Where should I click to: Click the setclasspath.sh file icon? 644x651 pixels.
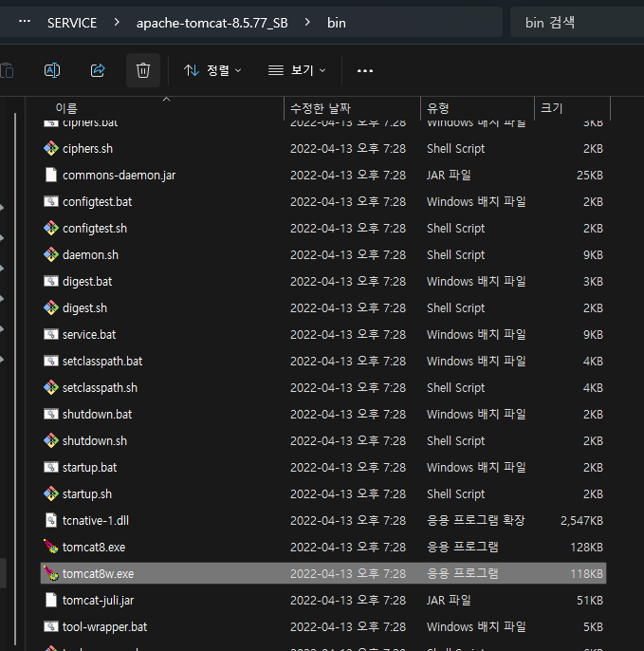point(51,387)
